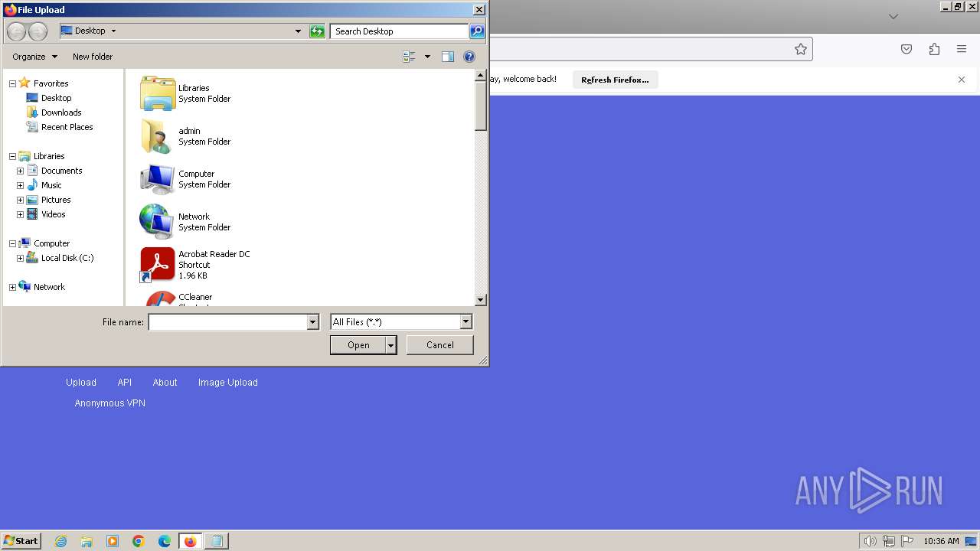The width and height of the screenshot is (980, 551).
Task: Select the admin folder icon
Action: click(x=158, y=136)
